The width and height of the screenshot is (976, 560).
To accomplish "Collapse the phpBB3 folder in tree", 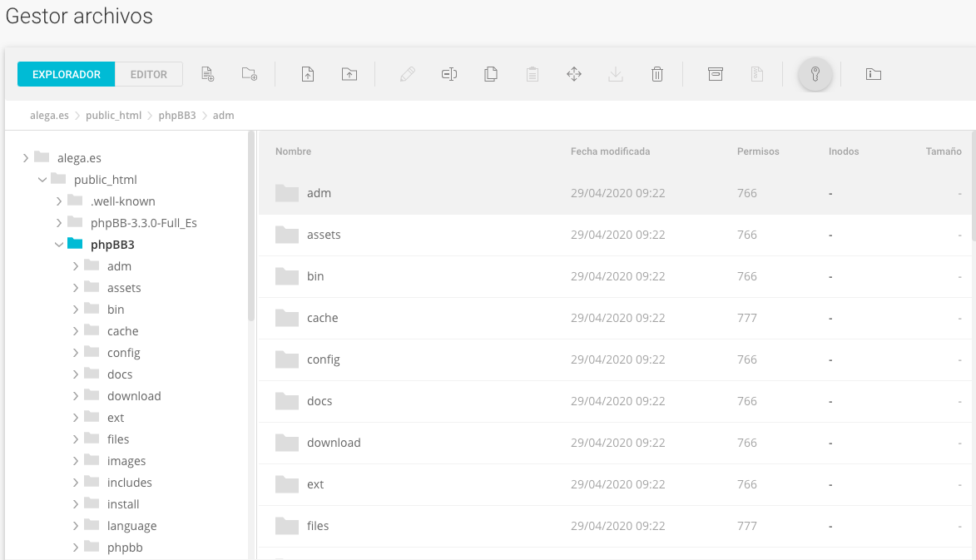I will point(59,245).
